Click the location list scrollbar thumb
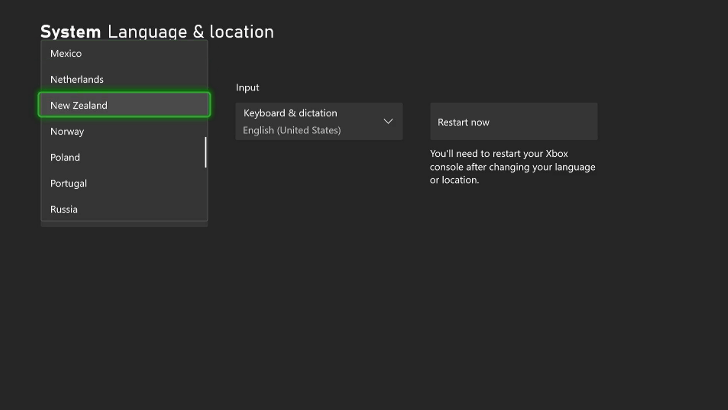Viewport: 728px width, 410px height. 205,152
